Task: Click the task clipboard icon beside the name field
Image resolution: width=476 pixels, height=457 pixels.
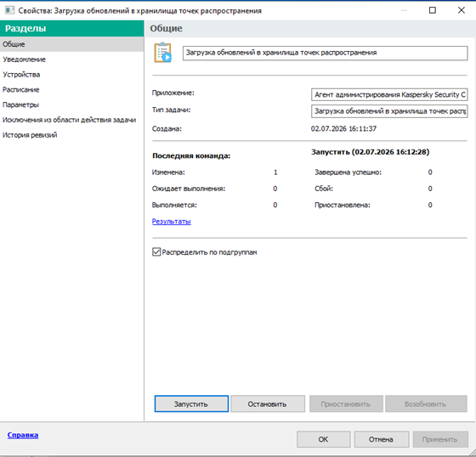Action: 163,53
